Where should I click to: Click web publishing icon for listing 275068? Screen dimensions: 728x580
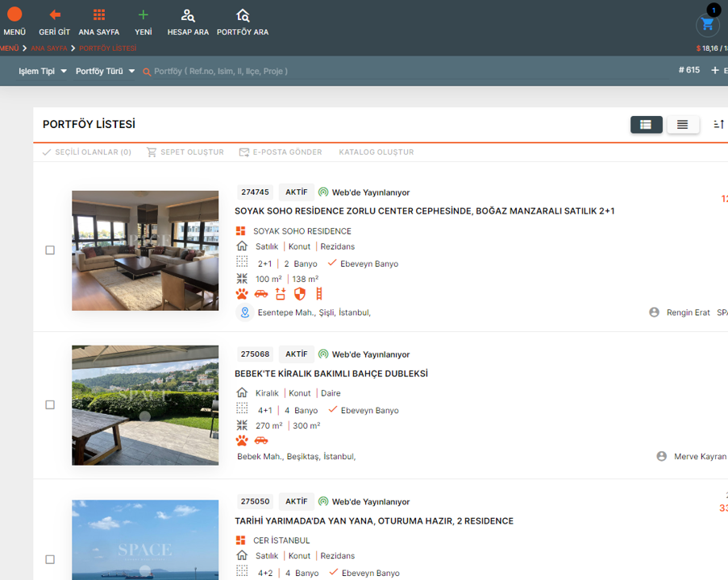coord(323,354)
